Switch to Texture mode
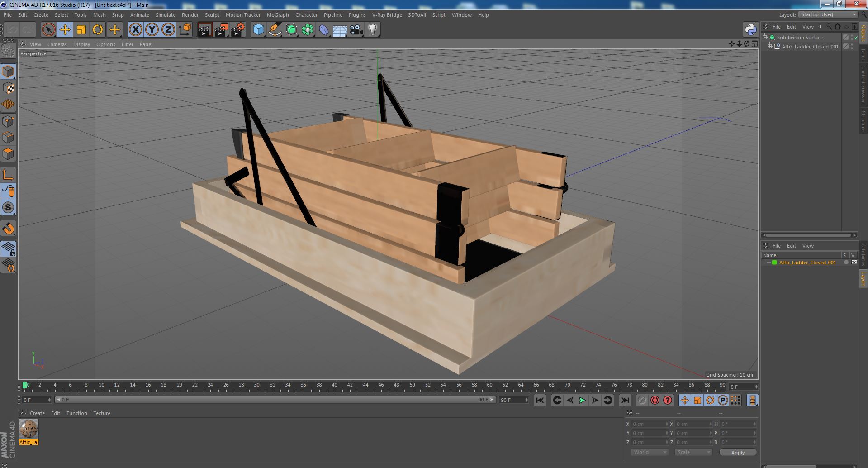Viewport: 868px width, 468px height. click(8, 88)
